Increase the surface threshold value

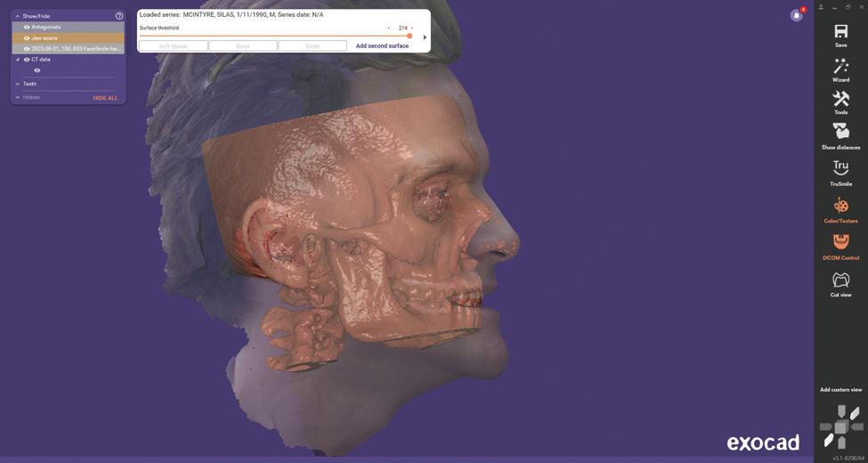pyautogui.click(x=412, y=28)
